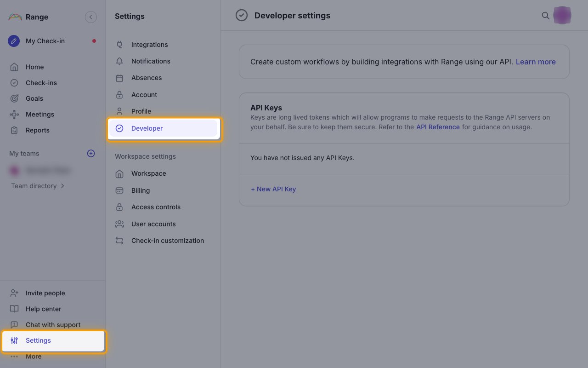The image size is (588, 368).
Task: Click the Invite people icon
Action: click(x=14, y=293)
